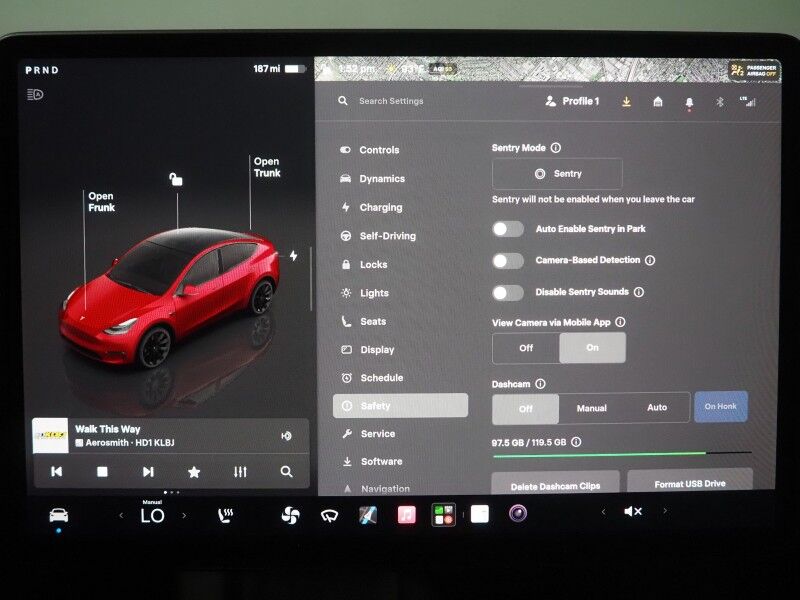This screenshot has width=800, height=600.
Task: Click the LTE signal strength icon
Action: [x=747, y=102]
